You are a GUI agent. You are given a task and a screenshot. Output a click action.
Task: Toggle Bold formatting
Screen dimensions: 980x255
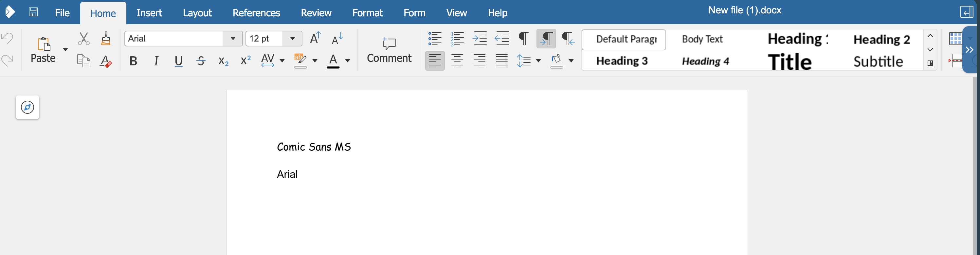pyautogui.click(x=133, y=61)
